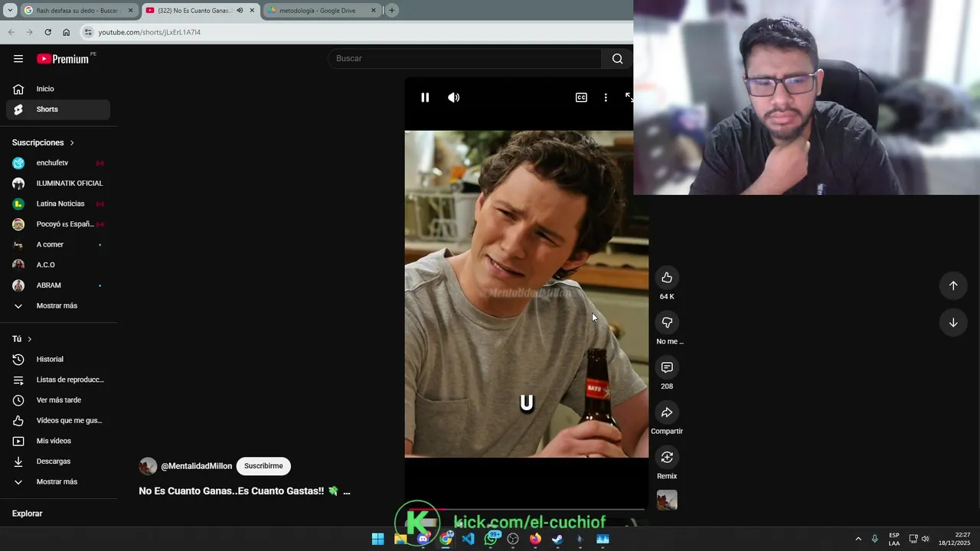The image size is (980, 551).
Task: Expand subscriptions with Mostrar más under ABRAM
Action: click(x=58, y=306)
